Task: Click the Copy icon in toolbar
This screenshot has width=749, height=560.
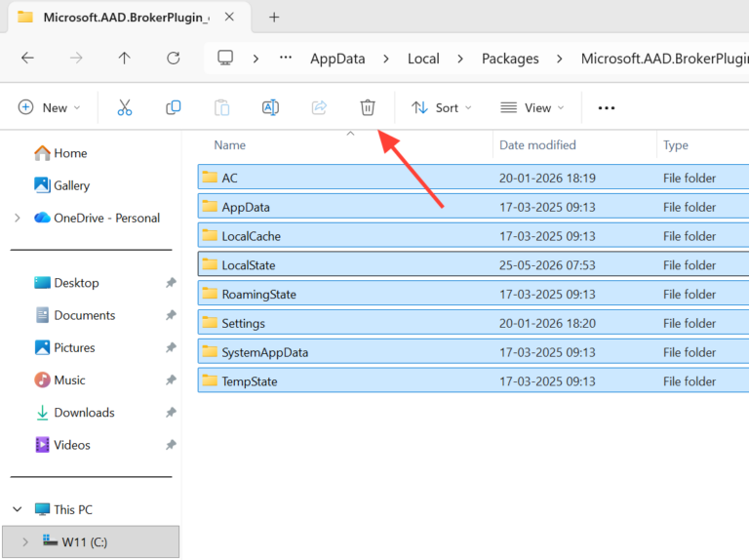Action: 174,107
